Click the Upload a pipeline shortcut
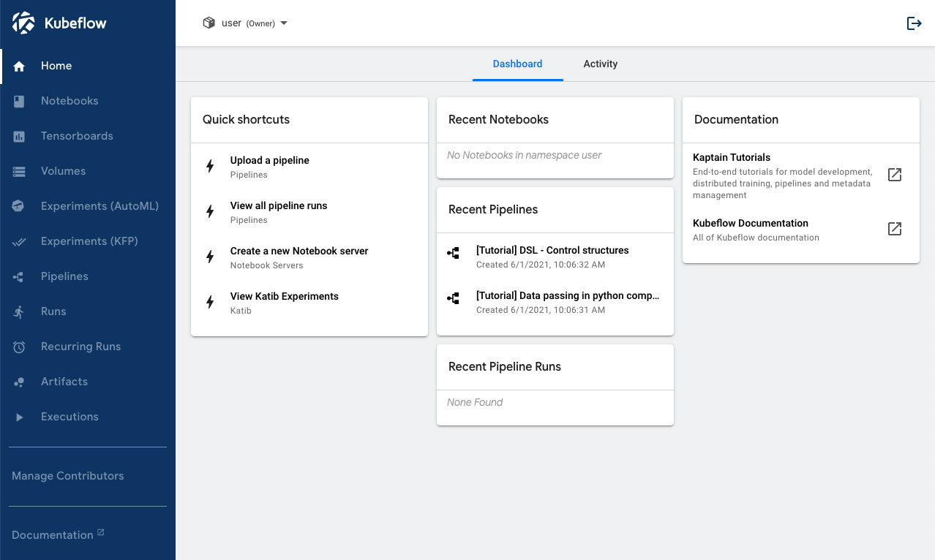The image size is (935, 560). tap(309, 166)
